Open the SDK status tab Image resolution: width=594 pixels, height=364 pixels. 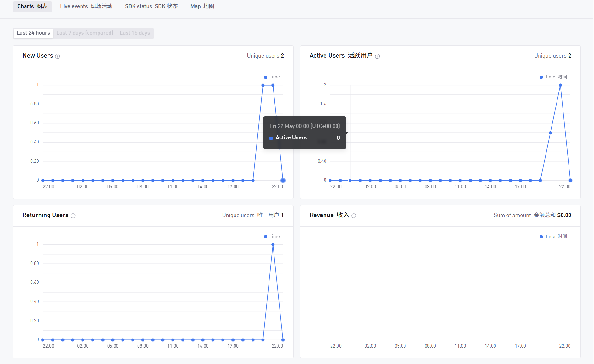(151, 6)
